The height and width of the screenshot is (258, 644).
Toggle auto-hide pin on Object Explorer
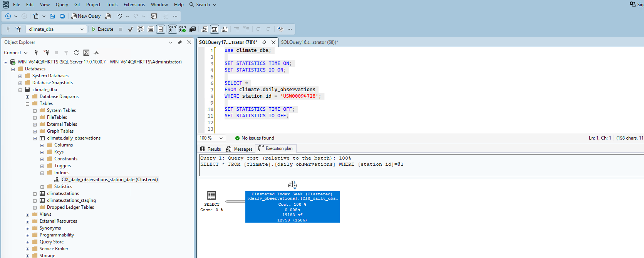(x=179, y=42)
